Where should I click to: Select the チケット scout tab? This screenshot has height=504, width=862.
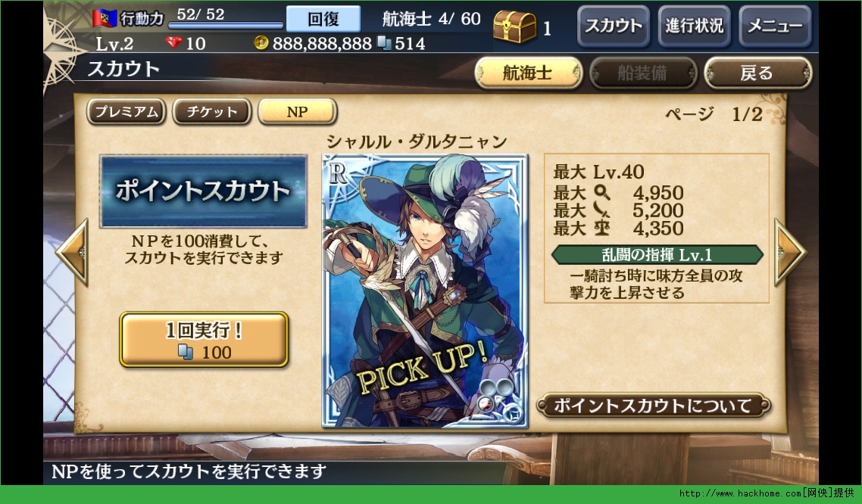coord(211,111)
